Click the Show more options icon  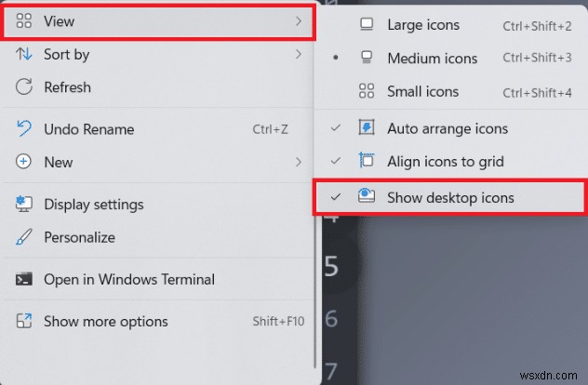tap(25, 322)
